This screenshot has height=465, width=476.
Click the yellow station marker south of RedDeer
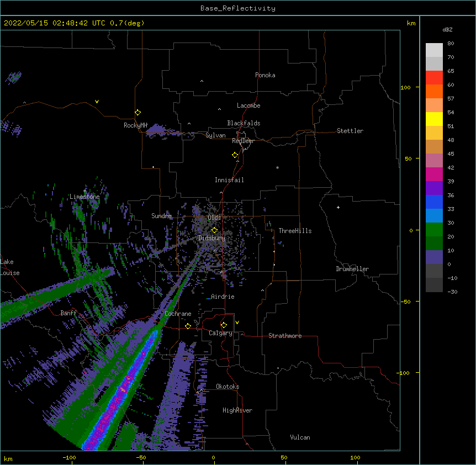point(235,155)
